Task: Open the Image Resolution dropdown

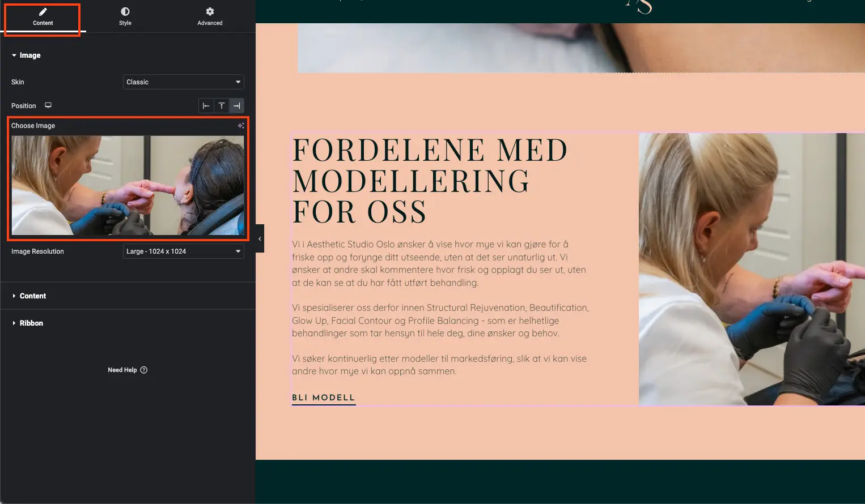Action: (x=183, y=251)
